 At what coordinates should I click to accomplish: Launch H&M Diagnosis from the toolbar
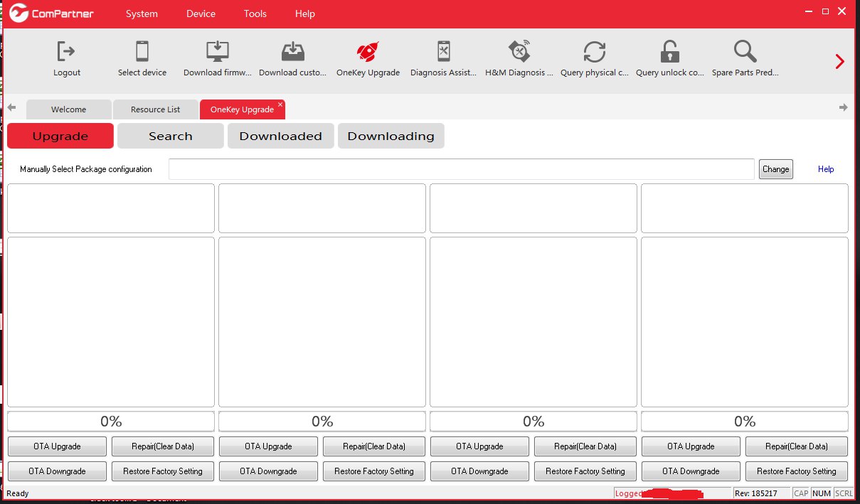tap(519, 58)
